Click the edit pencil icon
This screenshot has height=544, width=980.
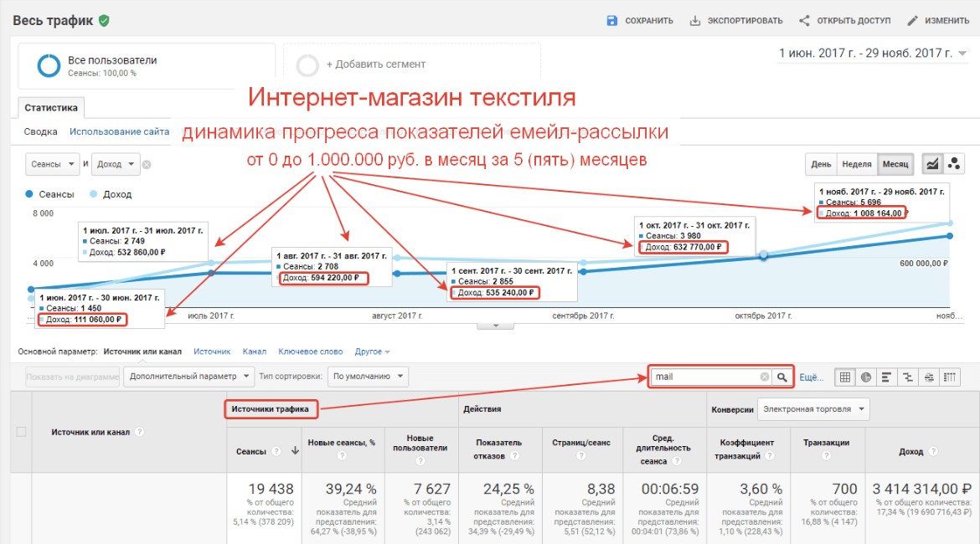912,21
